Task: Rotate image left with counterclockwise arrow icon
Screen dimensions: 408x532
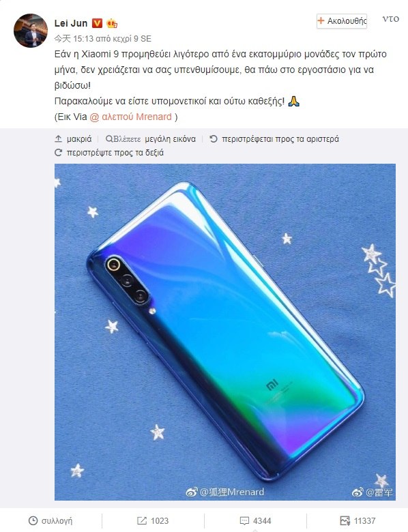Action: click(213, 138)
